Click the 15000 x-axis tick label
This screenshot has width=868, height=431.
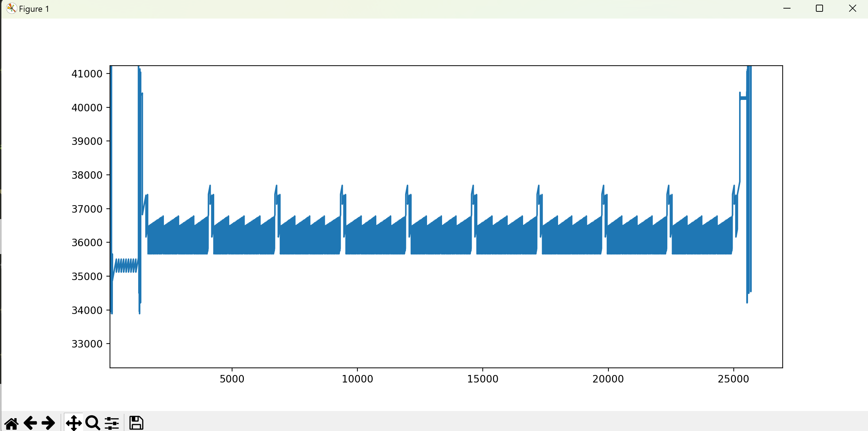482,379
